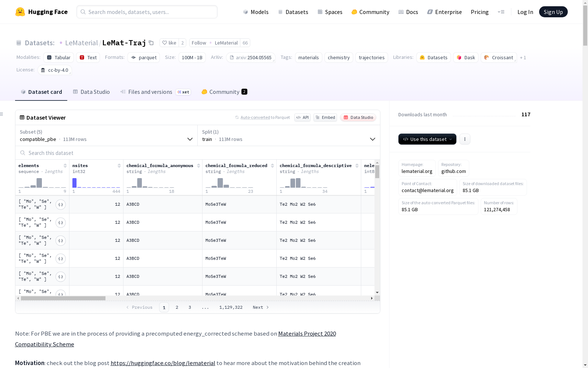This screenshot has width=588, height=368.
Task: Sort by chemical_formula_descriptive column
Action: 357,166
